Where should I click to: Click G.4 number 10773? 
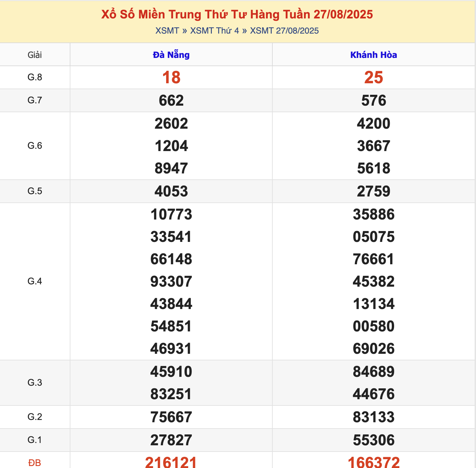tap(171, 215)
